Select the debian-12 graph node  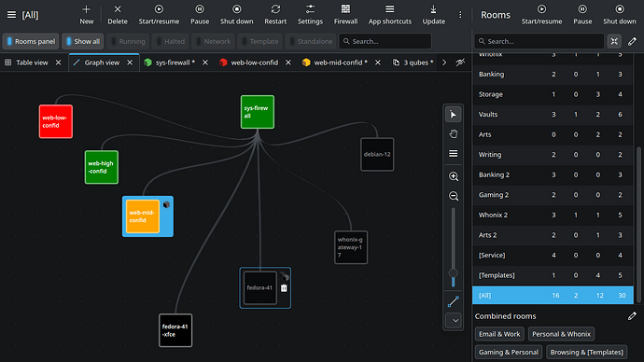tap(377, 154)
